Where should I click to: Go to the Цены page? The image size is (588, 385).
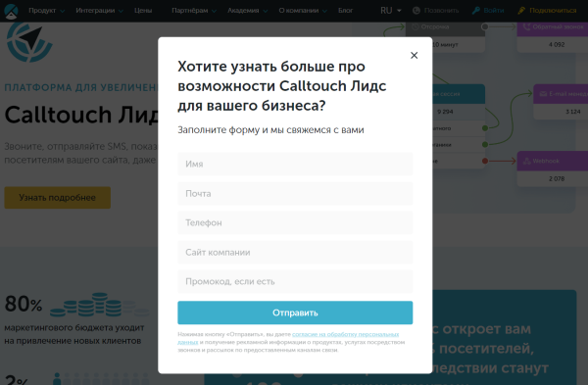click(143, 11)
